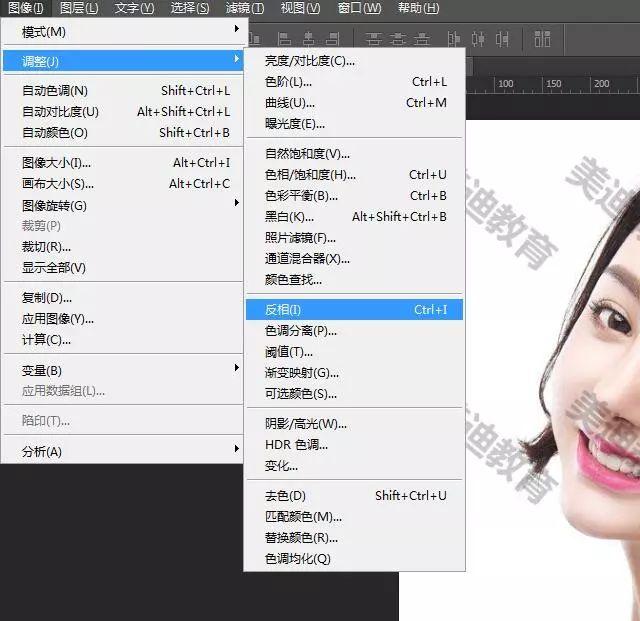Click the Align right edges icon
Screen dimensions: 640x621
coord(333,39)
